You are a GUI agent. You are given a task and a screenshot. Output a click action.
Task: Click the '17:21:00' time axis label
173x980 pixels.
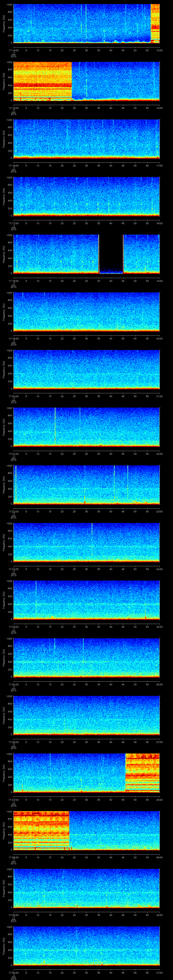tap(13, 454)
